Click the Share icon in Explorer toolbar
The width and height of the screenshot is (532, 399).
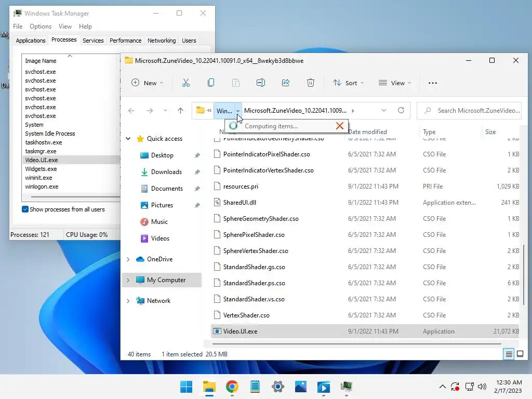click(286, 83)
